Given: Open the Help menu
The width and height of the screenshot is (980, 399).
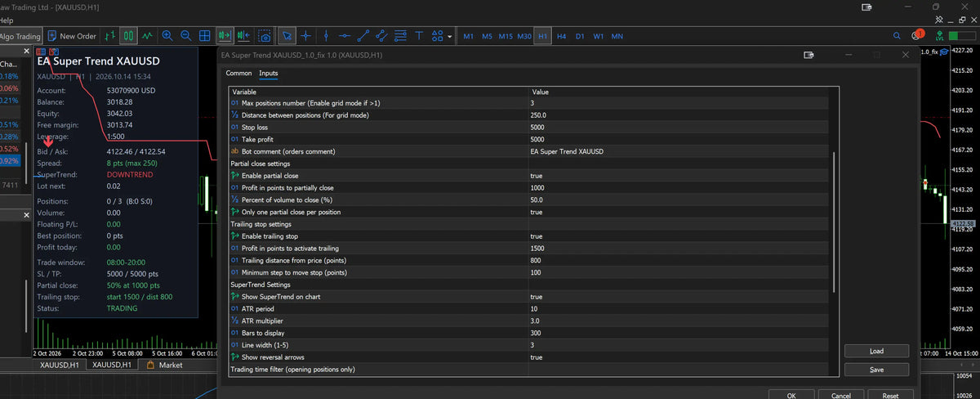Looking at the screenshot, I should tap(7, 20).
